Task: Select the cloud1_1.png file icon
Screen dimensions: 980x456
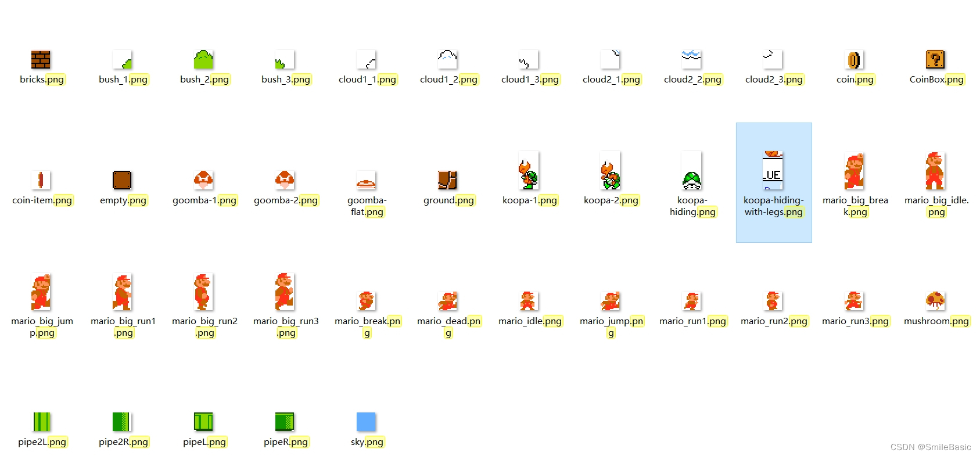Action: (x=366, y=59)
